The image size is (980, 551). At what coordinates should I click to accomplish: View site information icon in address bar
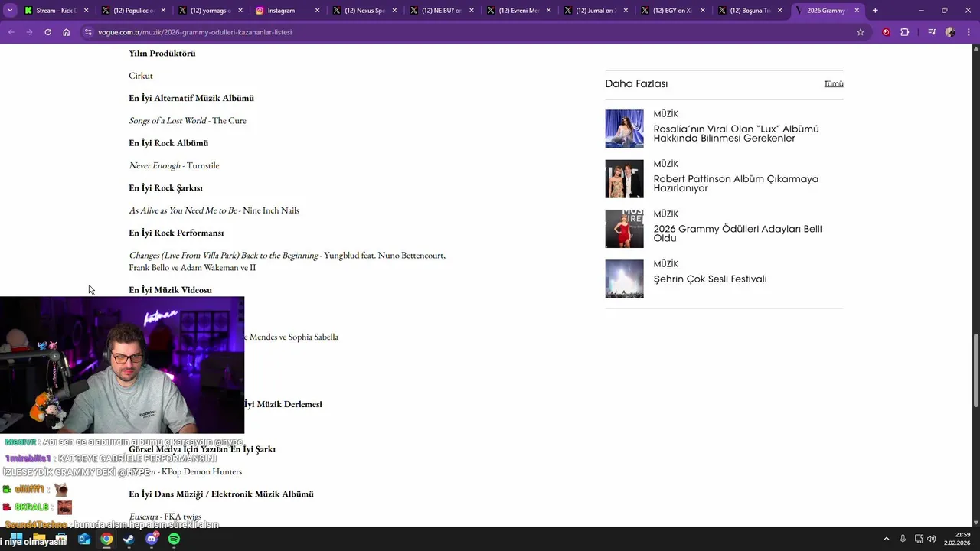pos(88,32)
